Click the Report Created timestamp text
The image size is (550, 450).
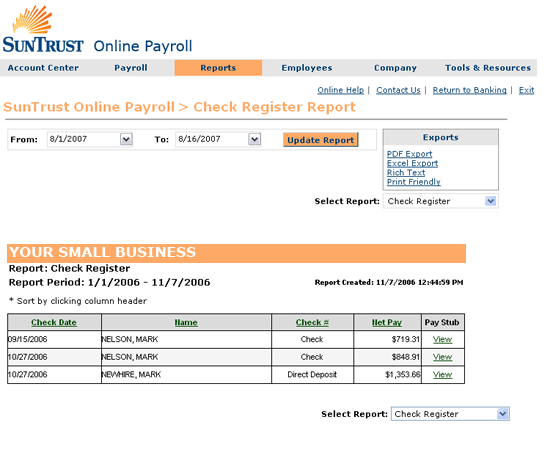[389, 282]
